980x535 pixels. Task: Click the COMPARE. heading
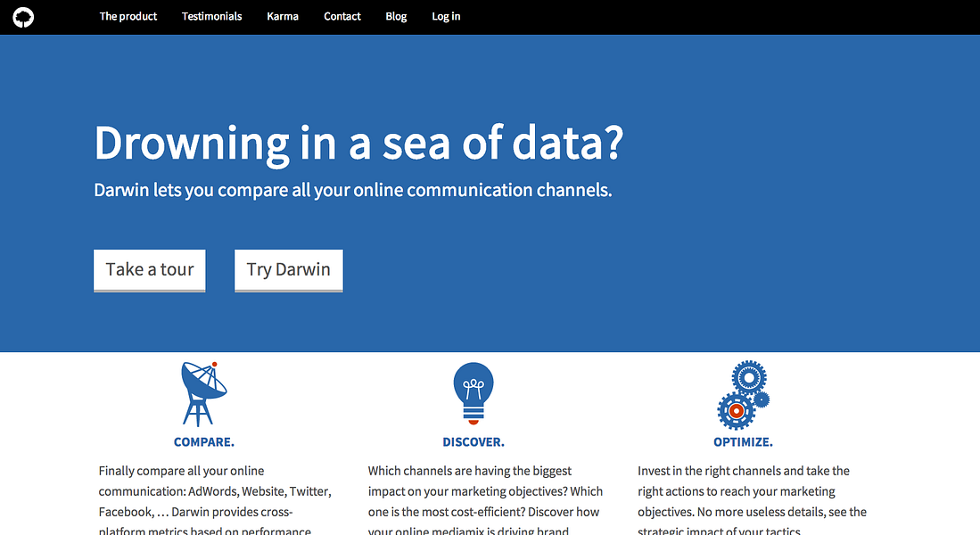[x=203, y=442]
